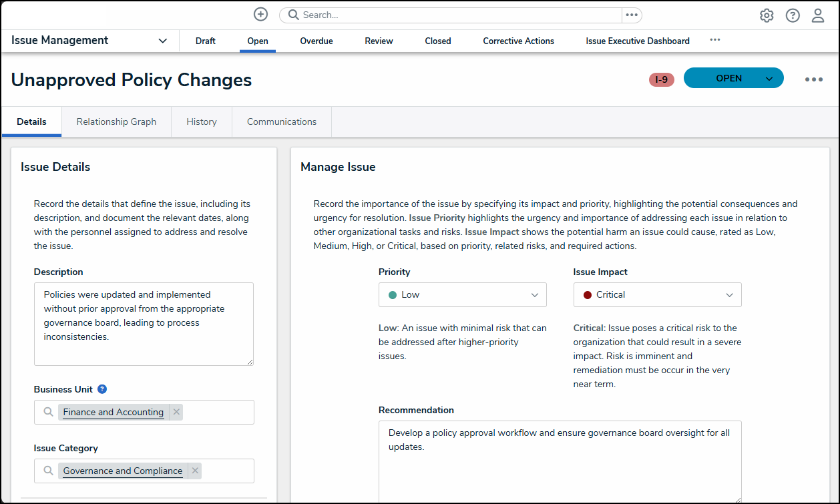Open the History tab
Screen dimensions: 840x504
click(202, 122)
